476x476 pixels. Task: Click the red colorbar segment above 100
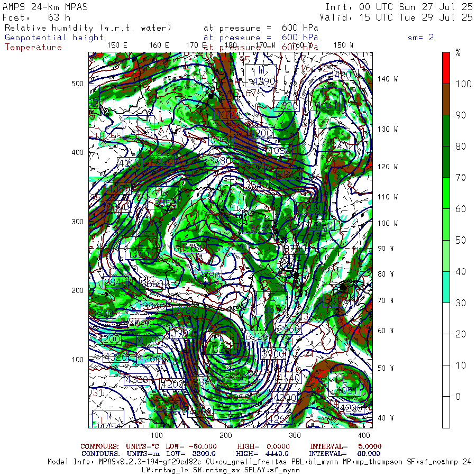coord(446,68)
